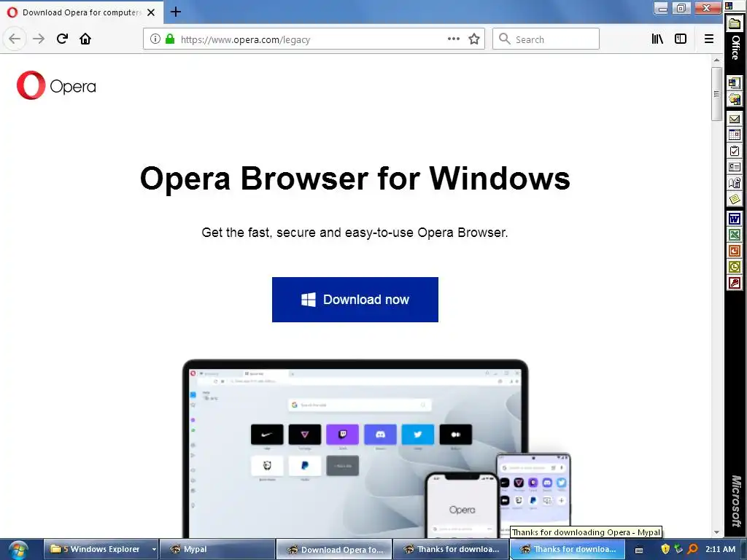Screen dimensions: 747x560
Task: Go forward to the next page
Action: [39, 39]
